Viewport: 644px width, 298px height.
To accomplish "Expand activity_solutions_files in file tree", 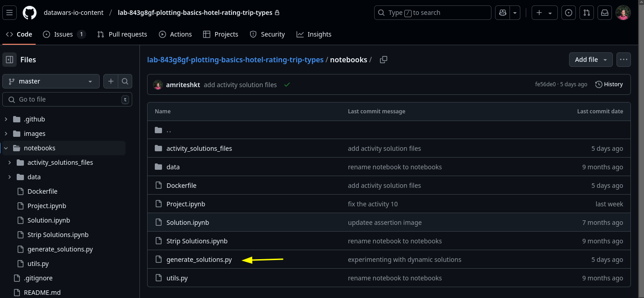I will click(9, 163).
